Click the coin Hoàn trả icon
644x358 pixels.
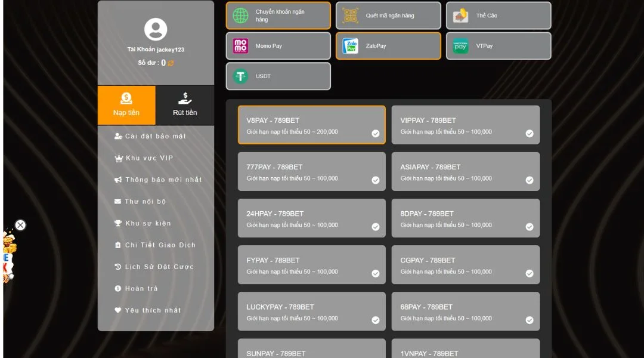tap(118, 289)
